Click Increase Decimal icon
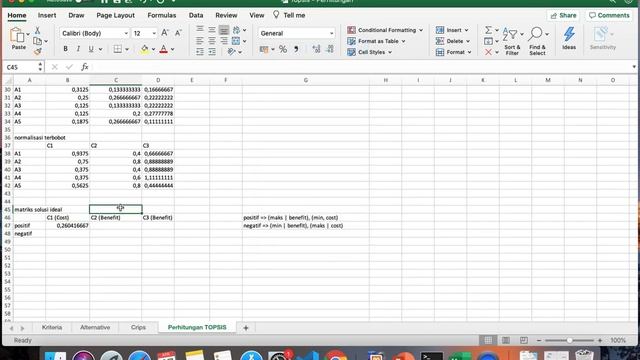The height and width of the screenshot is (360, 640). click(x=316, y=49)
